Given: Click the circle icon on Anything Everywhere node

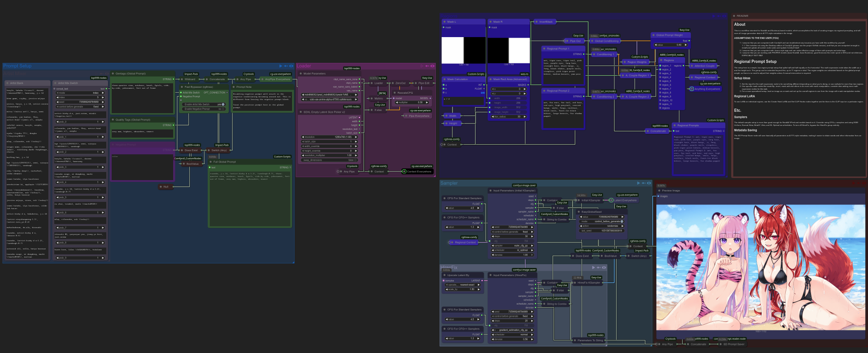Looking at the screenshot, I should click(692, 89).
